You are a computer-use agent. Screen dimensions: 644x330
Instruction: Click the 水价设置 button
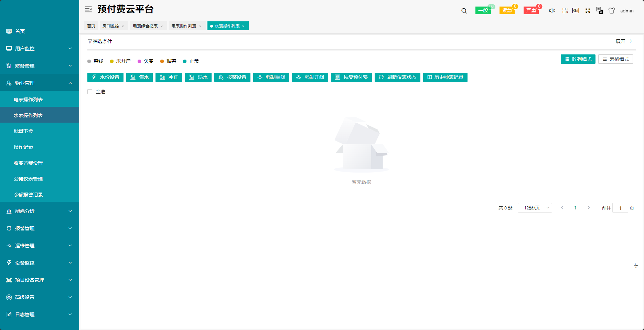pyautogui.click(x=105, y=77)
